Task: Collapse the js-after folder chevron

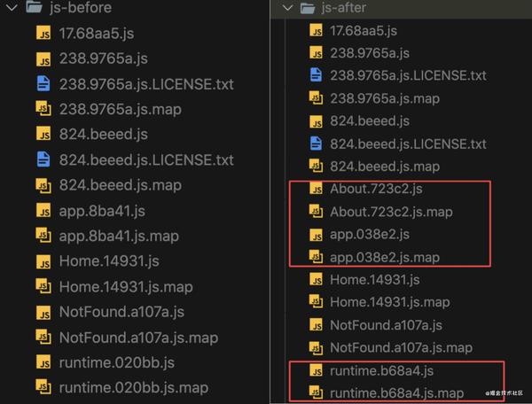Action: 287,8
